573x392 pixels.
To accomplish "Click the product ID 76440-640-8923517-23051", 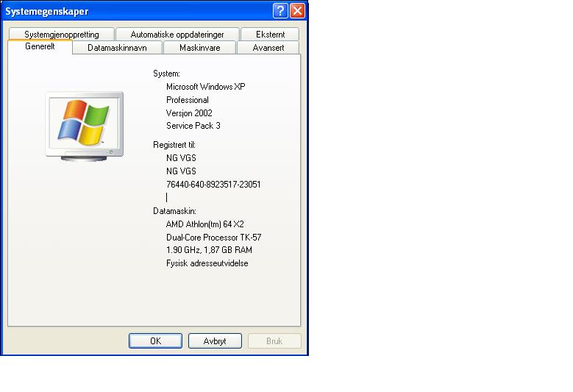I will tap(213, 185).
